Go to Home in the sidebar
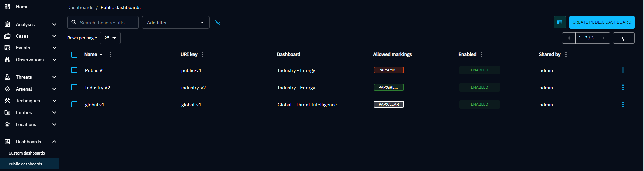The height and width of the screenshot is (171, 644). tap(22, 7)
